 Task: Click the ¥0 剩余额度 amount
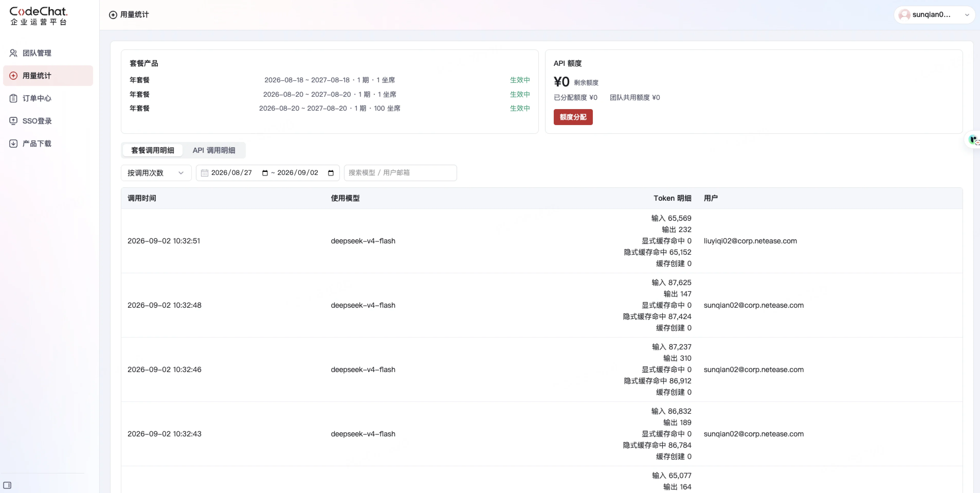(576, 82)
